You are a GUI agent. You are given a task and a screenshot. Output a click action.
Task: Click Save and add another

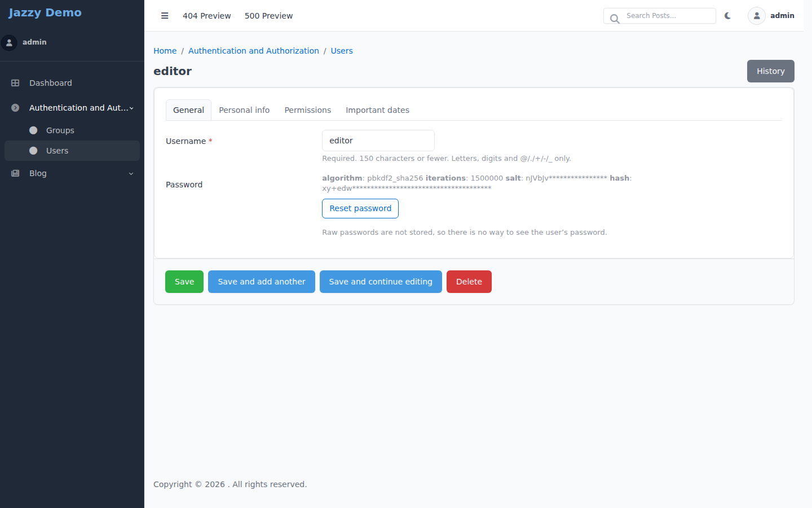[262, 282]
